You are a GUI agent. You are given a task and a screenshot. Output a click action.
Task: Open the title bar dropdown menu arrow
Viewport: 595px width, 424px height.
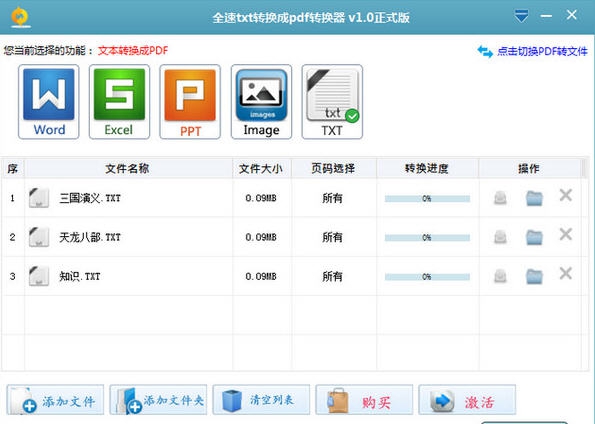[521, 16]
